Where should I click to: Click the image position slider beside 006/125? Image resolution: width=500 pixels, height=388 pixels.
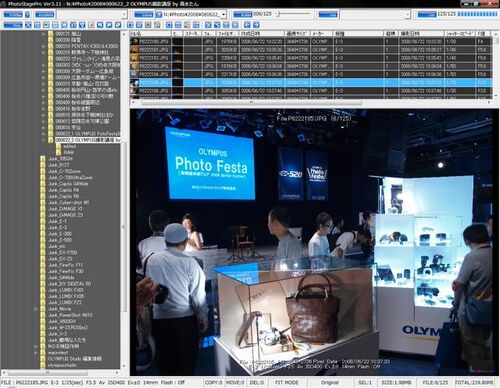coord(293,14)
